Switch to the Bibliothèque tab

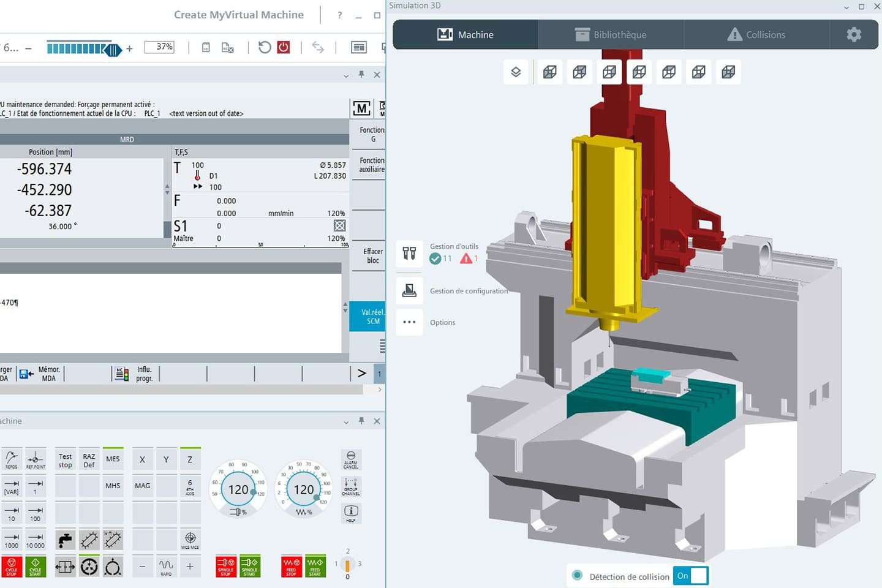(x=611, y=35)
